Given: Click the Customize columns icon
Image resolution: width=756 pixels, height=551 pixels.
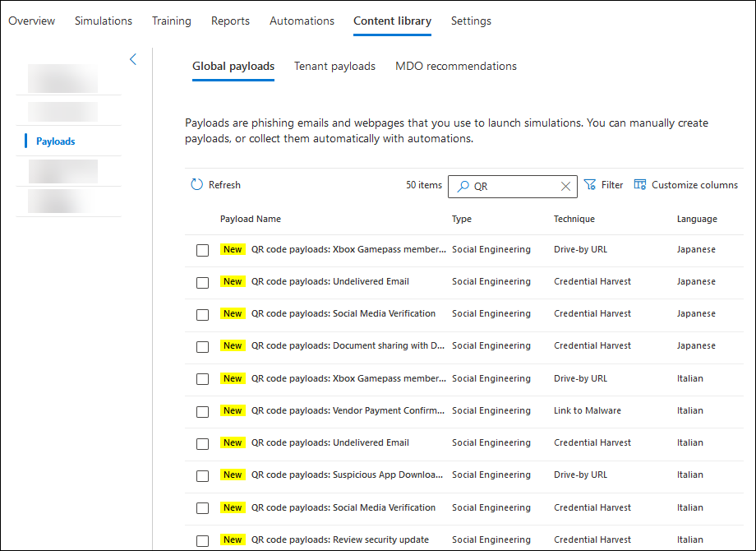Looking at the screenshot, I should coord(640,185).
